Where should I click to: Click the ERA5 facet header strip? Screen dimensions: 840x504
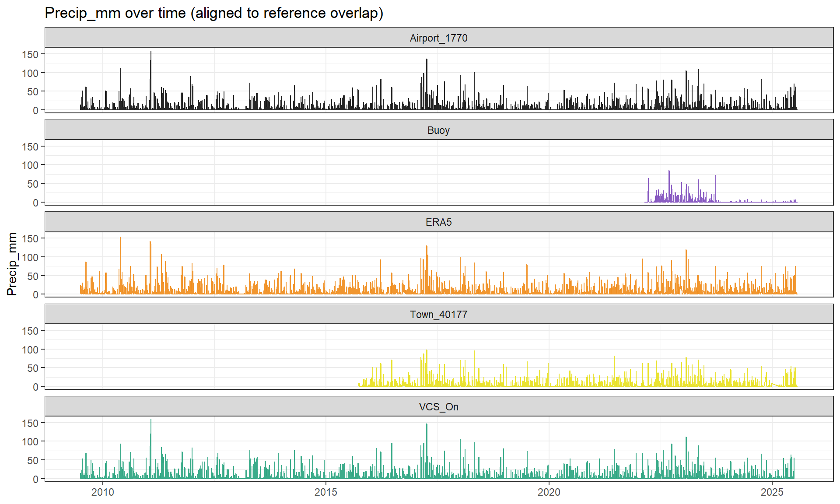coord(438,222)
